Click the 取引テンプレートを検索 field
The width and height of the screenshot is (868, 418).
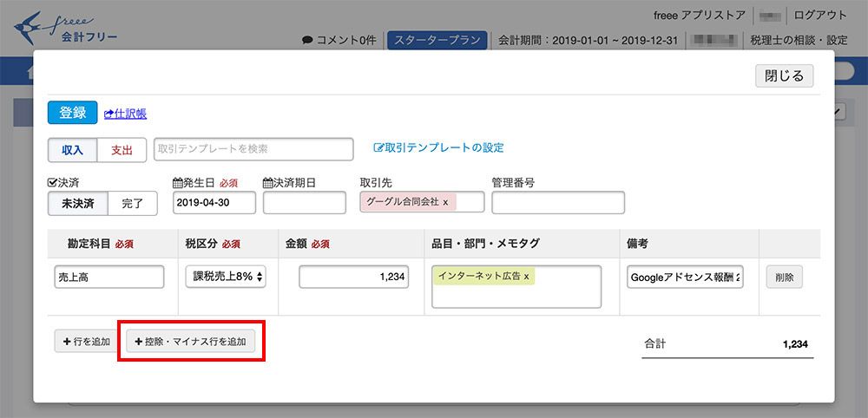tap(253, 149)
